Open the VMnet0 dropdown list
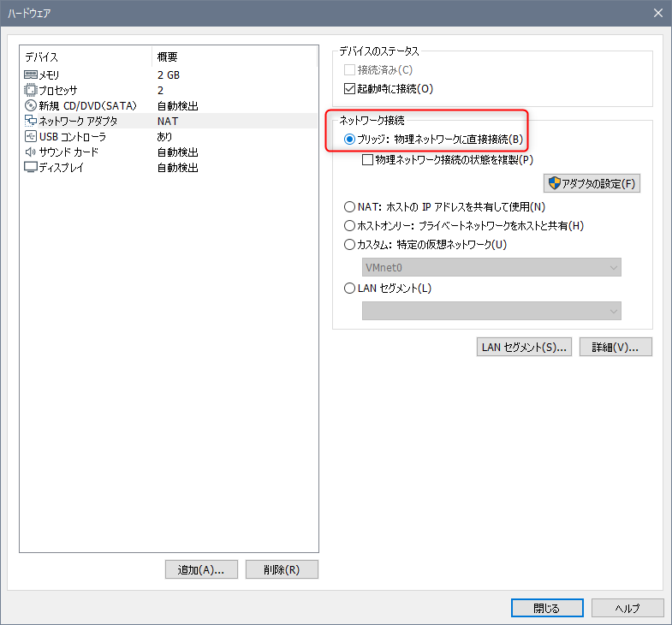The height and width of the screenshot is (625, 672). tap(491, 267)
